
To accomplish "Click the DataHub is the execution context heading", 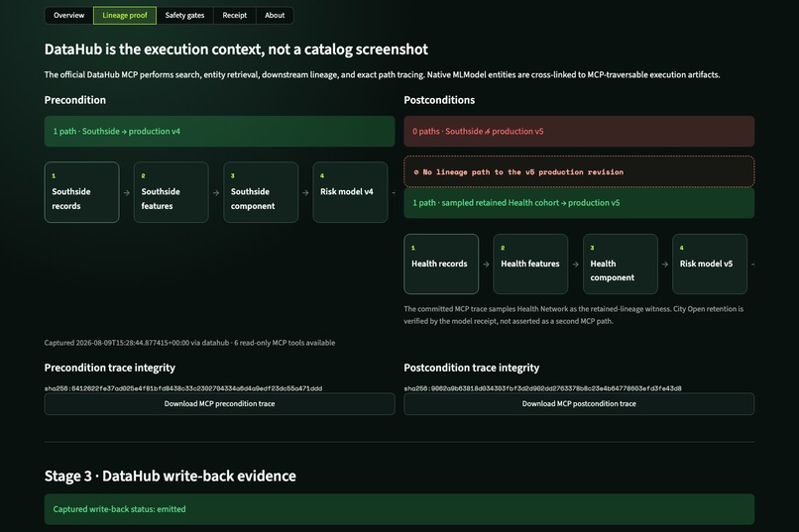I will coord(236,50).
